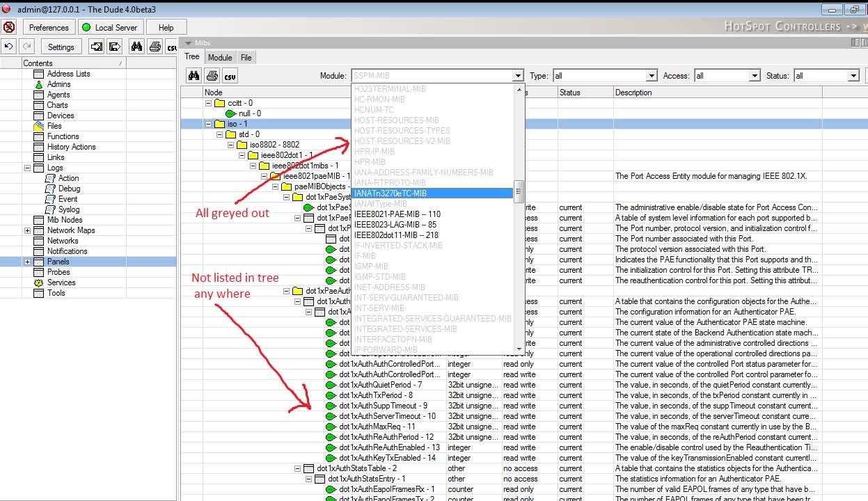This screenshot has height=501, width=868.
Task: Click the printer icon in the Mibs panel
Action: (212, 76)
